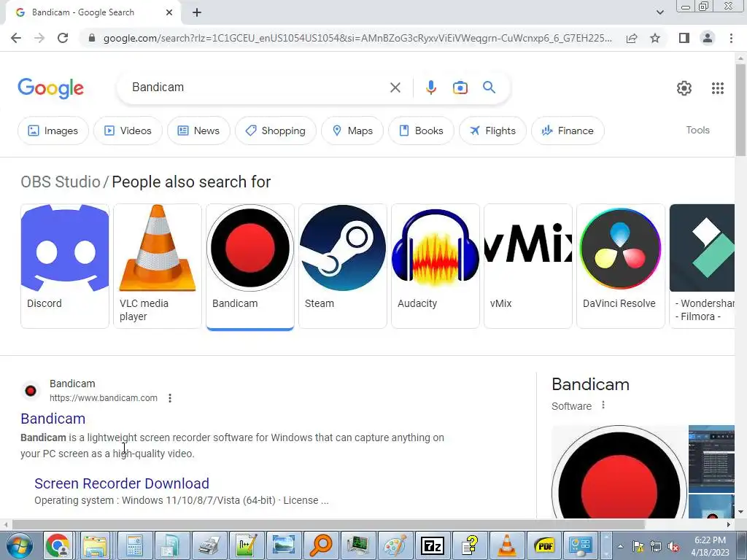The image size is (747, 560).
Task: Click into the Bandicam search field
Action: pos(258,87)
